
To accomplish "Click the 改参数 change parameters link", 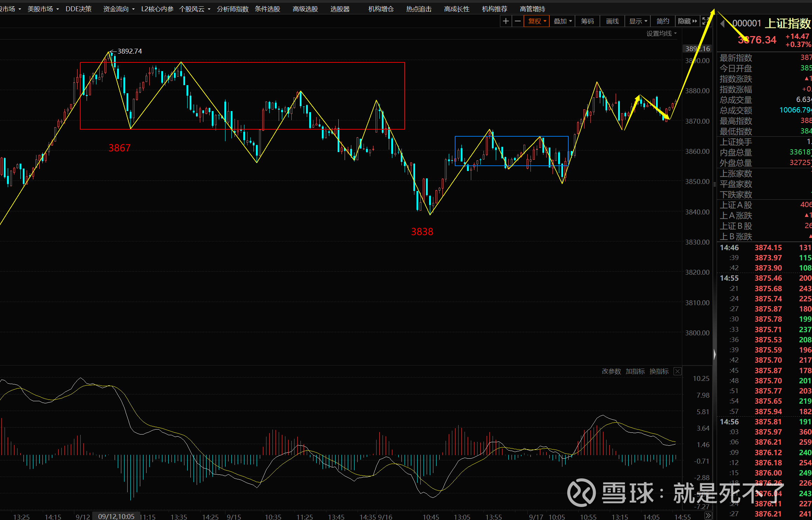I will click(x=611, y=371).
